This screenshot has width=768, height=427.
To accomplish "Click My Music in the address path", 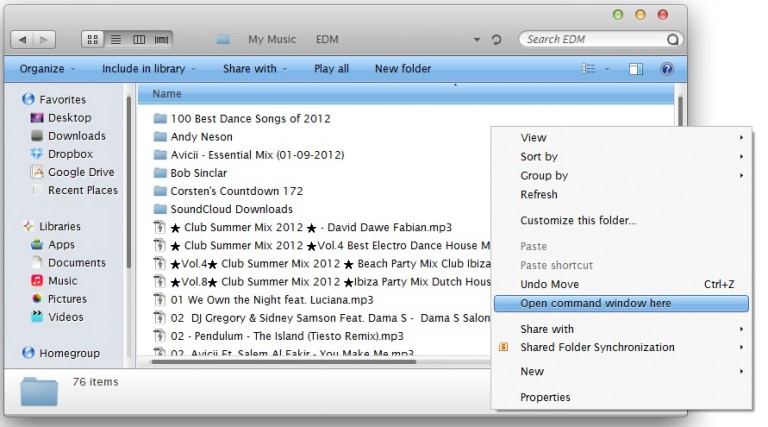I will point(272,39).
